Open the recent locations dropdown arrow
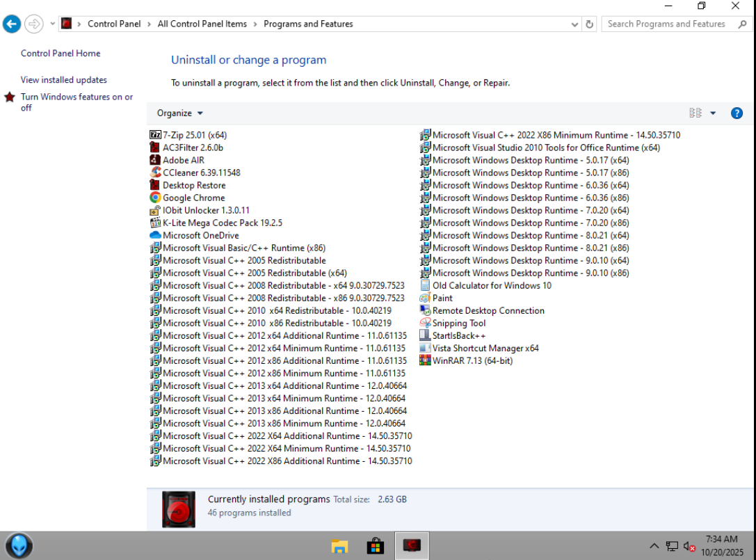 (53, 24)
